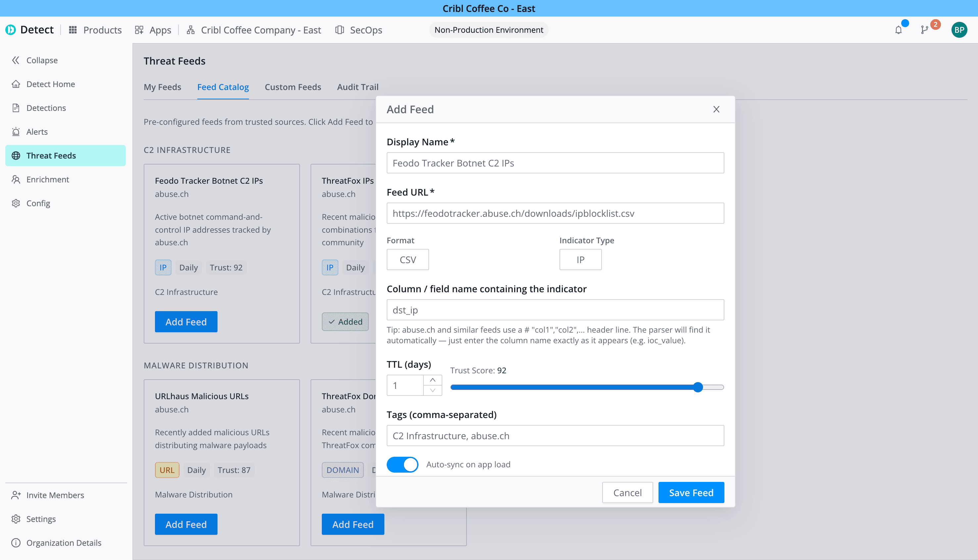Click the Added button on ThreatFox IPs card

(x=345, y=322)
